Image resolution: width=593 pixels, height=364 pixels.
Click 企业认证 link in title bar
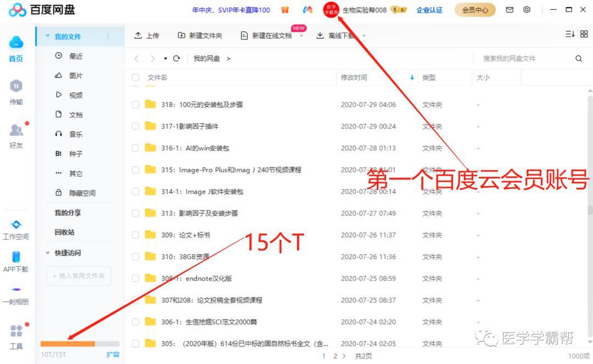click(x=429, y=10)
